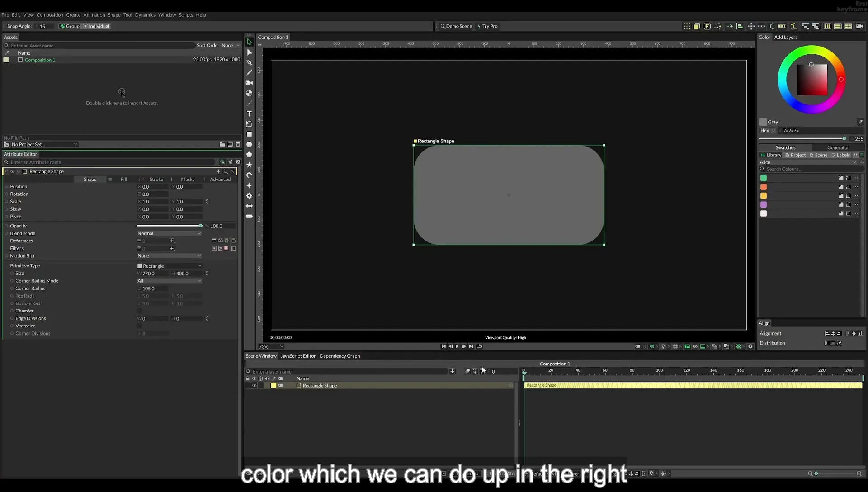Viewport: 868px width, 492px height.
Task: Click the color eyedropper icon
Action: [x=860, y=122]
